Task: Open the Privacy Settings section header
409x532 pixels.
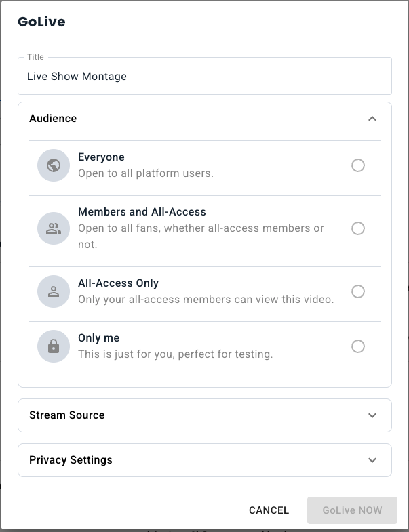Action: pyautogui.click(x=71, y=460)
